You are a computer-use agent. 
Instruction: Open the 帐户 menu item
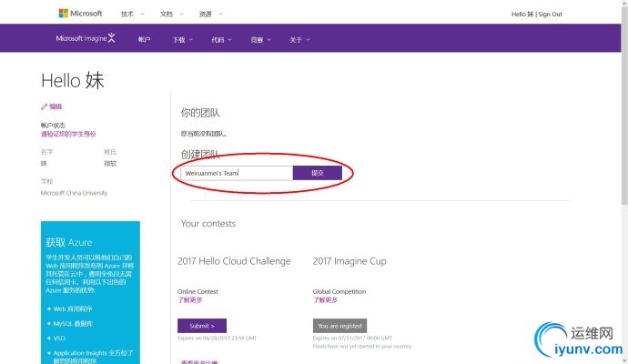[x=144, y=40]
